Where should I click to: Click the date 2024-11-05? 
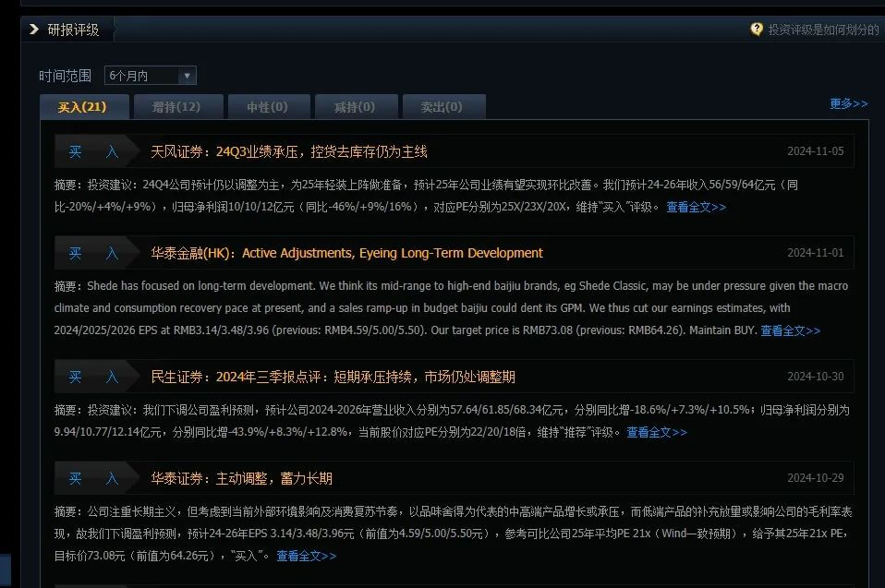[x=816, y=151]
